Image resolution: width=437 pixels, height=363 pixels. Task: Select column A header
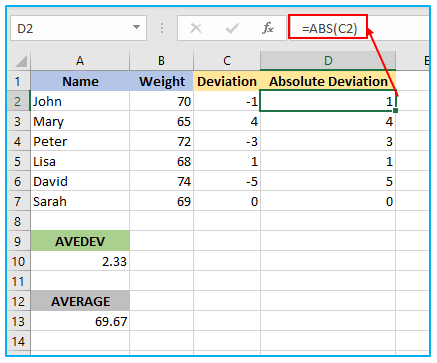pyautogui.click(x=80, y=61)
